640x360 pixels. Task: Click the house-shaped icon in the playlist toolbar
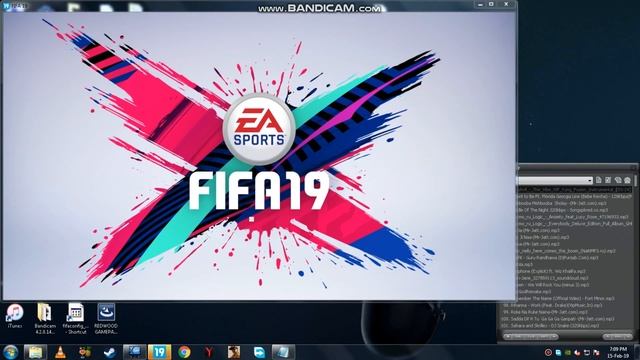click(627, 180)
